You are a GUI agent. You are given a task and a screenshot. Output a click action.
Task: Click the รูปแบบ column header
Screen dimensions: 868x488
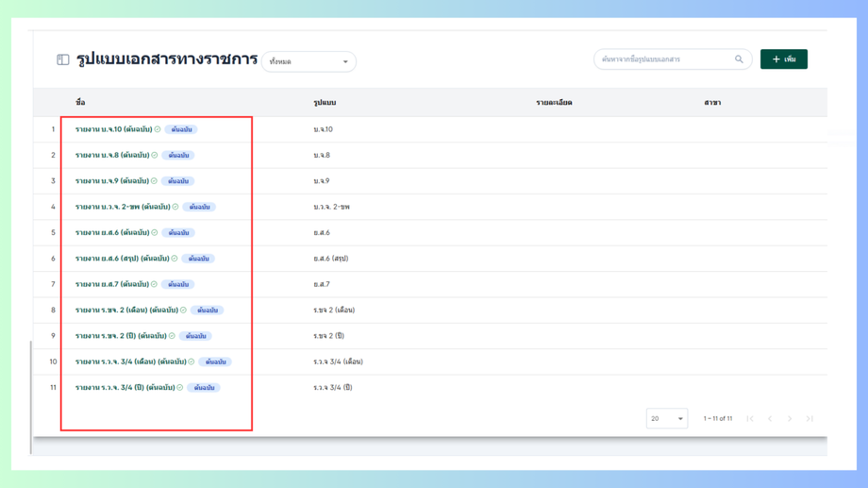[325, 103]
